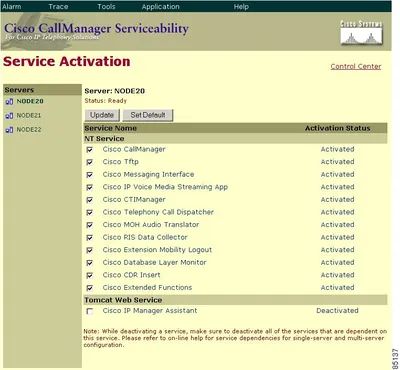400x370 pixels.
Task: Uncheck Cisco Database Layer Monitor checkbox
Action: 90,263
